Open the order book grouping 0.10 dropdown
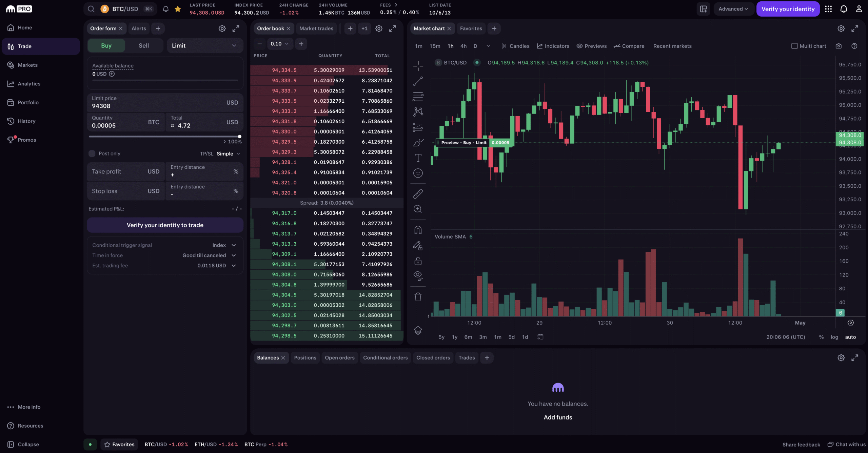The width and height of the screenshot is (868, 453). click(280, 44)
